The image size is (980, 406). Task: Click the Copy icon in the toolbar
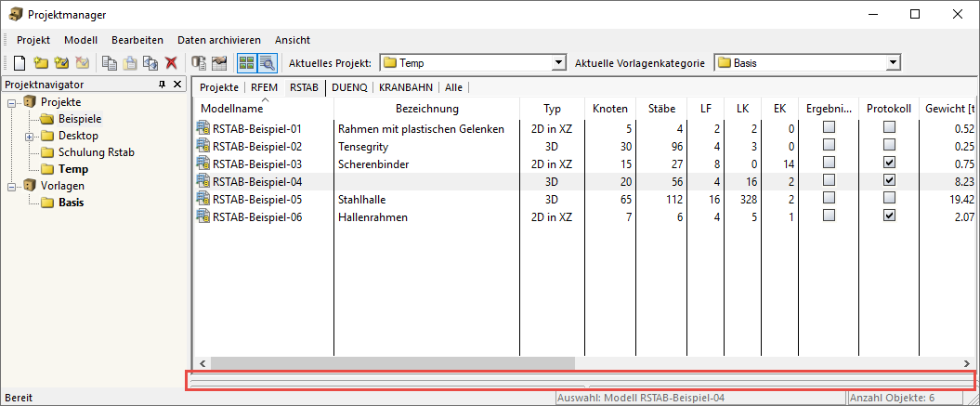(110, 62)
